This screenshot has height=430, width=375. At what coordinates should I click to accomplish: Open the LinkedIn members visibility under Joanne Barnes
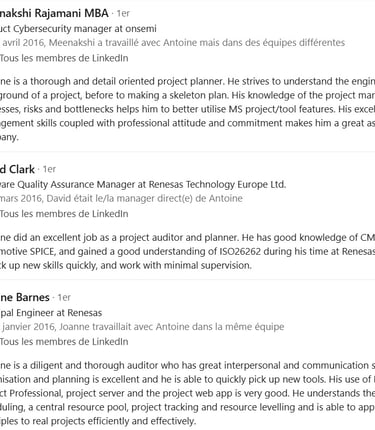coord(64,342)
